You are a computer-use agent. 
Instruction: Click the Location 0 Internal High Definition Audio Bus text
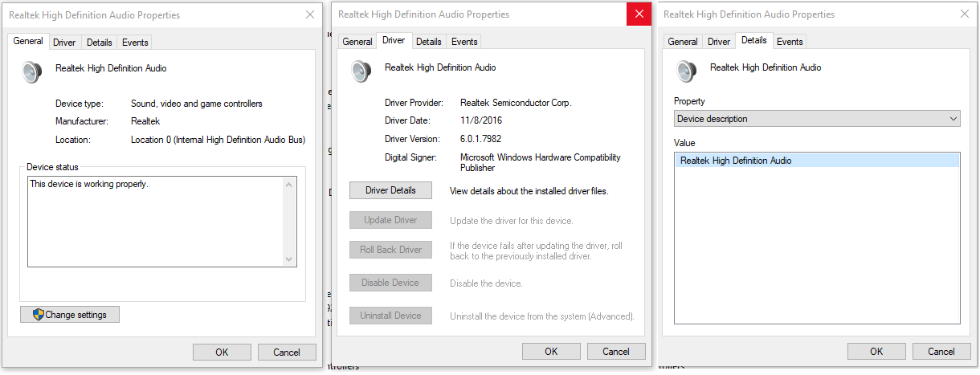click(x=218, y=140)
